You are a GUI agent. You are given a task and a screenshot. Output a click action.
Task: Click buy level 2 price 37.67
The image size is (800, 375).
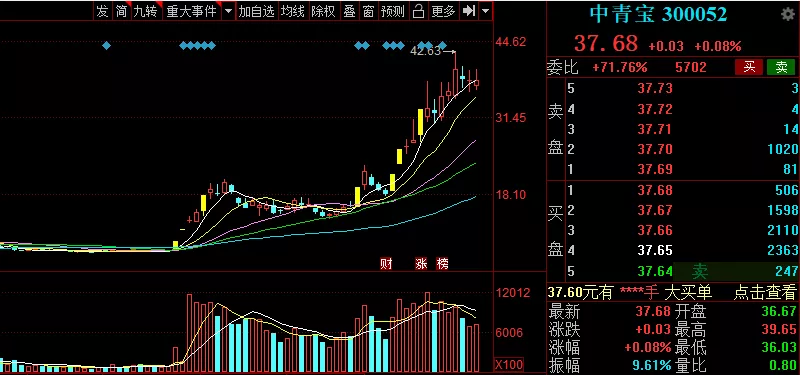655,210
